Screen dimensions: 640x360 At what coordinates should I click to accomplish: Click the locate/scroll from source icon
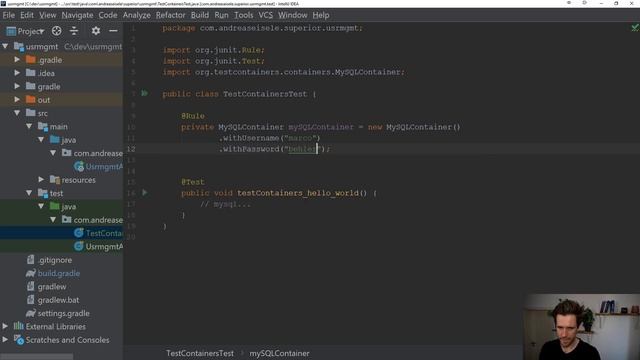(57, 31)
